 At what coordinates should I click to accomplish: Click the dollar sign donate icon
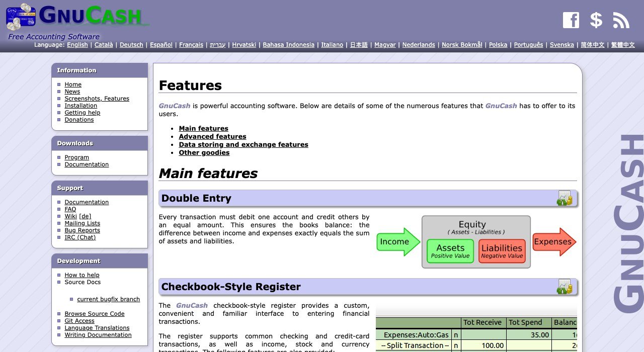tap(596, 20)
